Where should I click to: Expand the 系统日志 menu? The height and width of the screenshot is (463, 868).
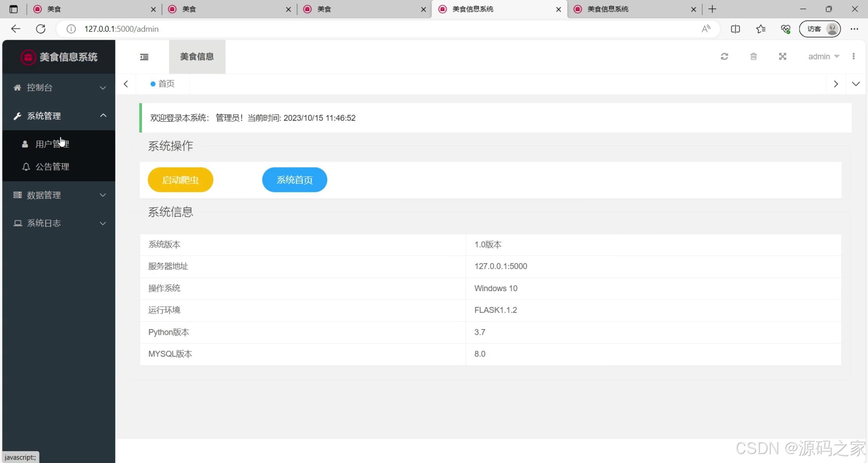pyautogui.click(x=59, y=223)
